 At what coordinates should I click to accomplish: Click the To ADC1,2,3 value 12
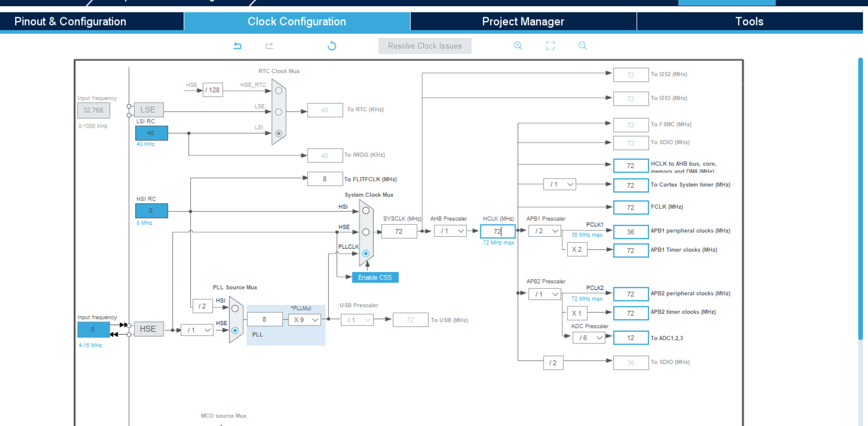click(631, 338)
